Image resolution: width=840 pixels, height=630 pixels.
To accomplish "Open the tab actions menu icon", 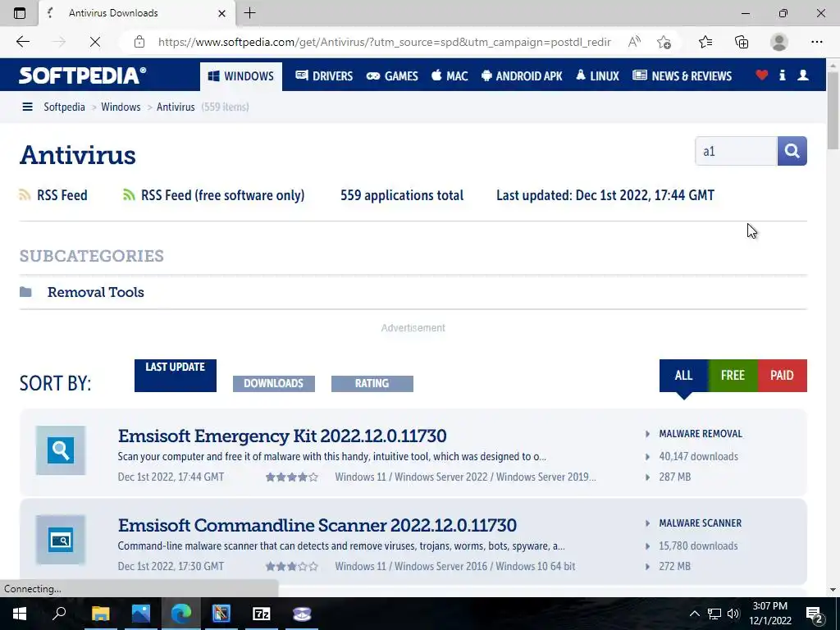I will (x=20, y=13).
